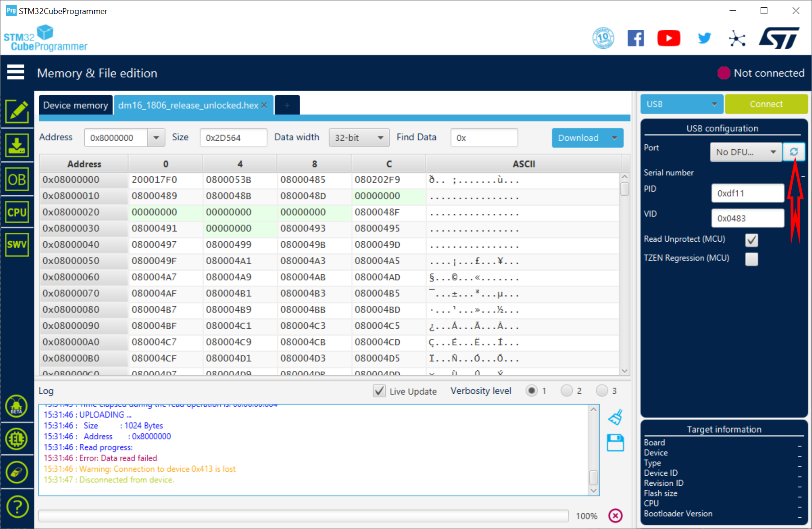Click the Find Data input field
The image size is (812, 529).
click(x=484, y=138)
